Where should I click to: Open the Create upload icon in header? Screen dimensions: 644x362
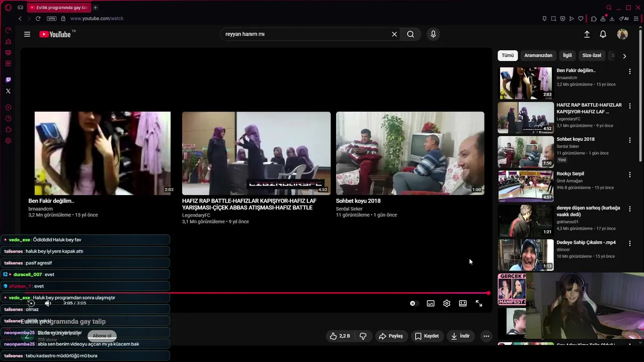click(587, 34)
